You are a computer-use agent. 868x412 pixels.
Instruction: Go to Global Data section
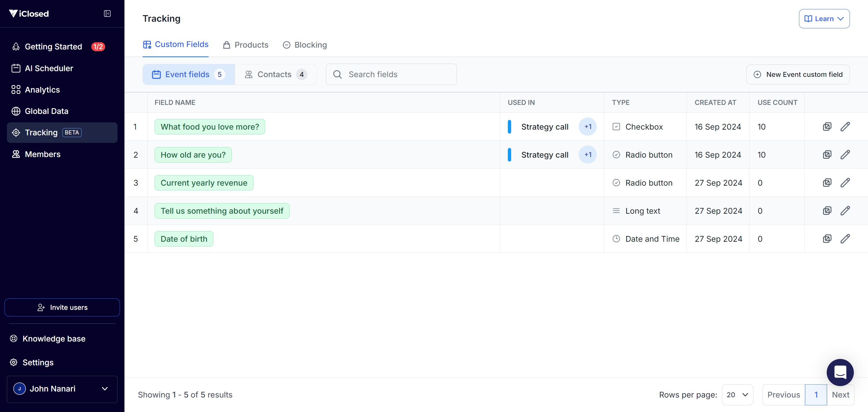pos(46,111)
